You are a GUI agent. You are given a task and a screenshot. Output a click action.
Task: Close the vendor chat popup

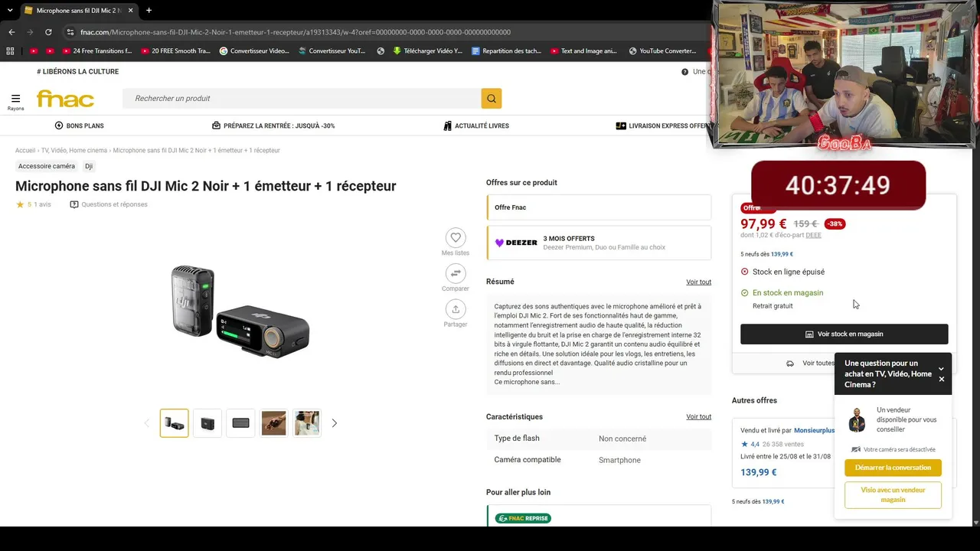point(942,379)
